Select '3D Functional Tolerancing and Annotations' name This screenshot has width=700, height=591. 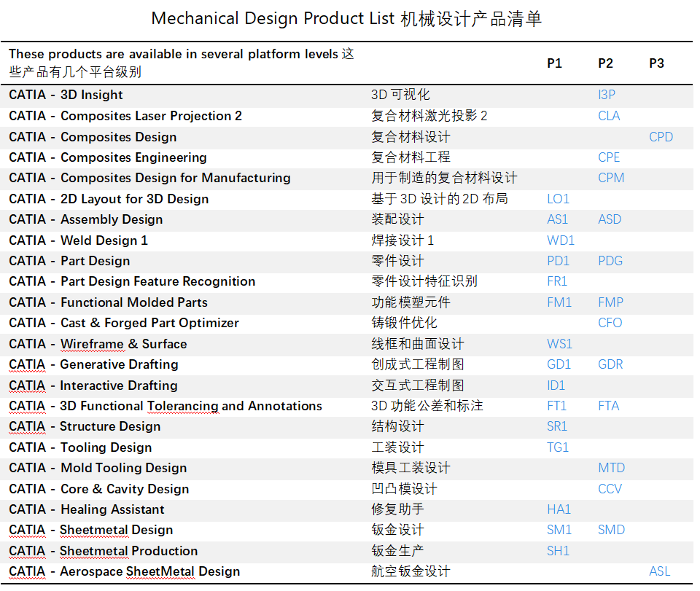click(x=191, y=406)
